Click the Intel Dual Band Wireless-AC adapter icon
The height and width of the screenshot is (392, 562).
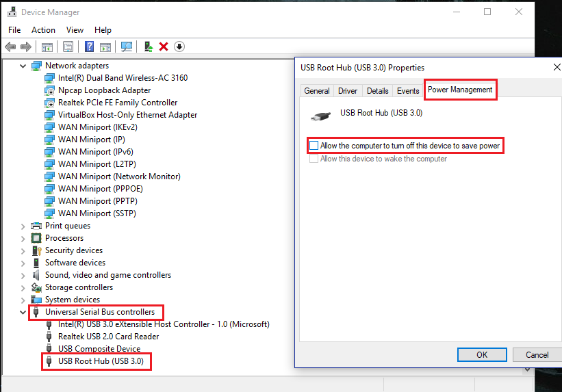pos(49,78)
